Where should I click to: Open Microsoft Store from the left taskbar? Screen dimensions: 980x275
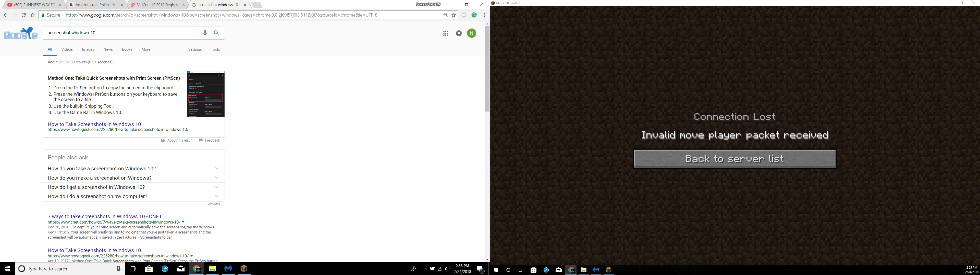pyautogui.click(x=149, y=269)
